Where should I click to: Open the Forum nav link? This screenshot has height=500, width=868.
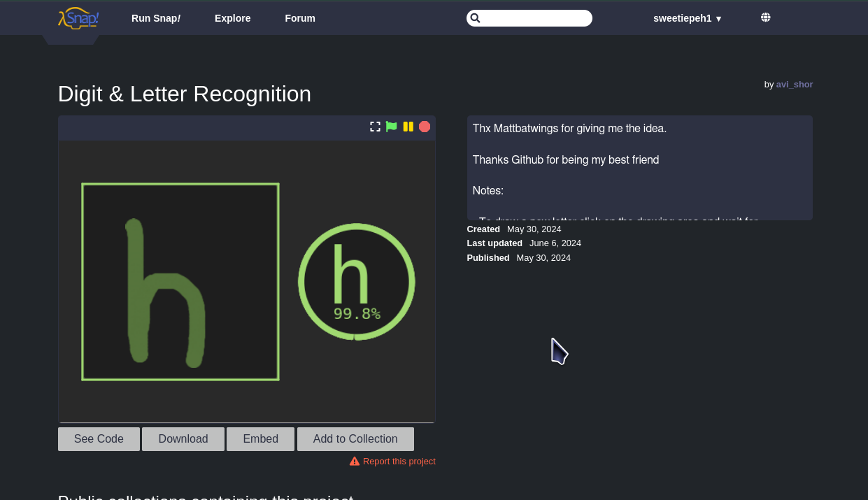[300, 18]
